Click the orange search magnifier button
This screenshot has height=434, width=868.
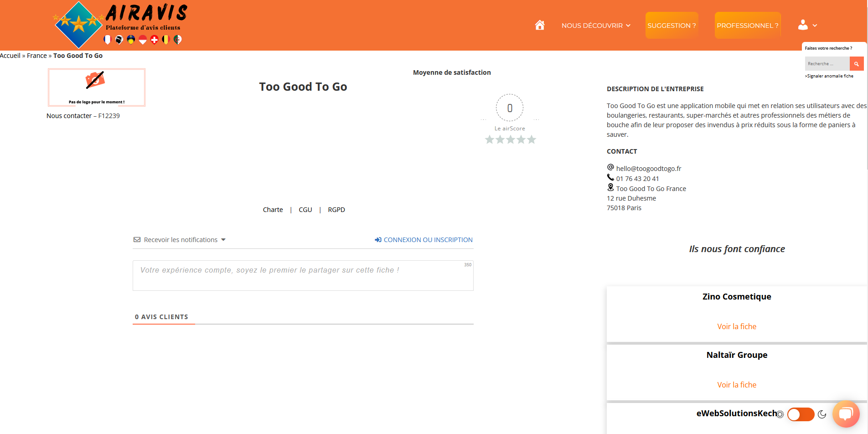point(857,64)
